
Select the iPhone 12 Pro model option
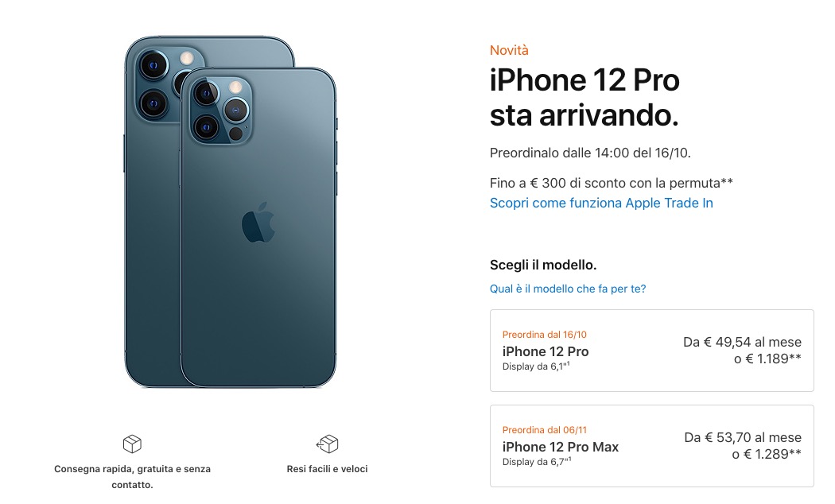[652, 351]
